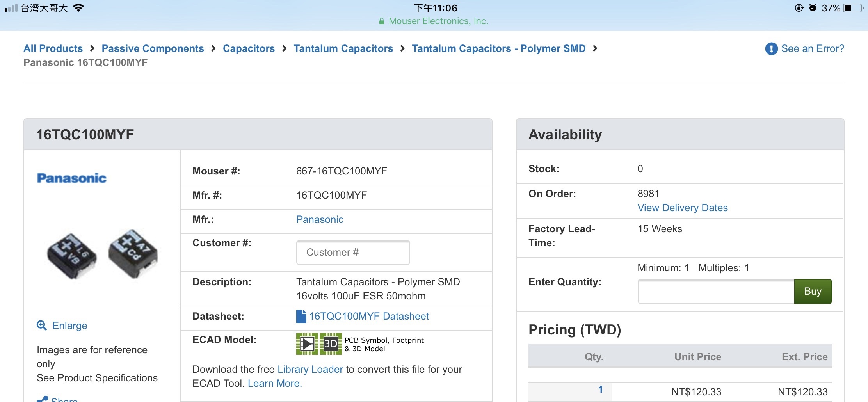Click the Mfr. # value 16TQC100MYF
This screenshot has height=402, width=868.
331,195
